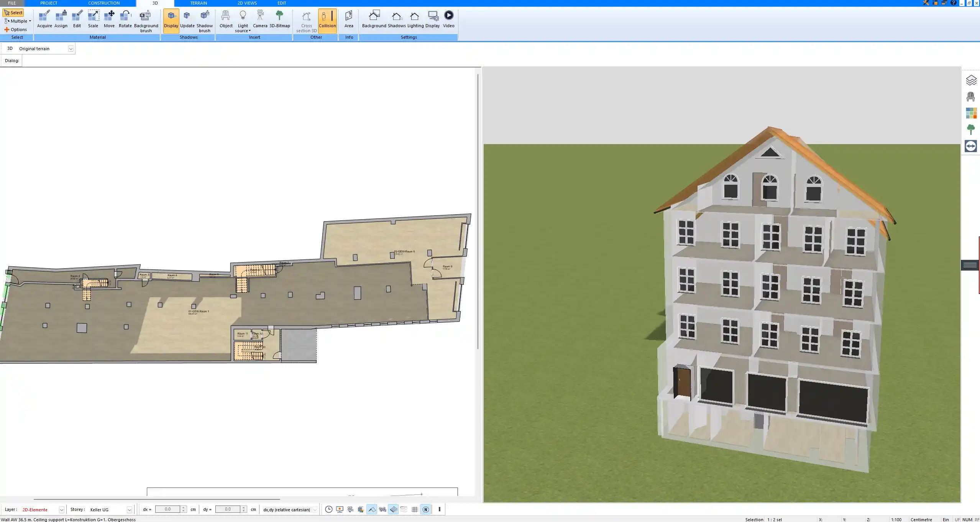
Task: Increase the dx value stepper
Action: [184, 507]
